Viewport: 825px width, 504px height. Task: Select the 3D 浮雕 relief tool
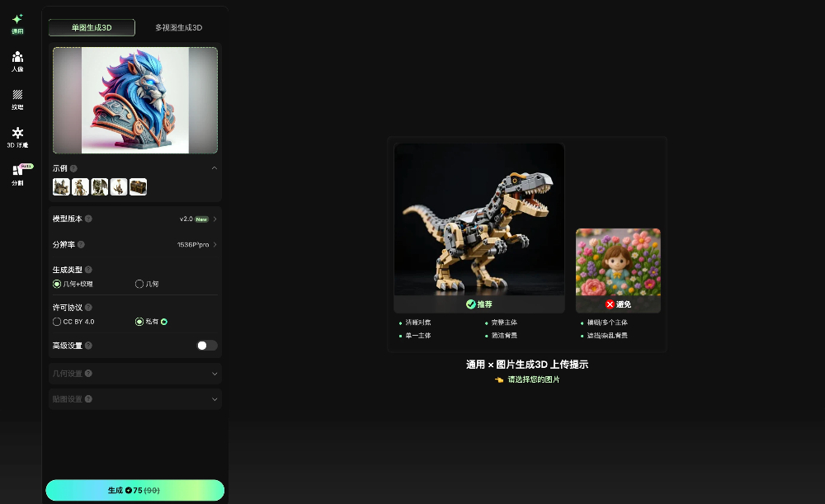[16, 137]
